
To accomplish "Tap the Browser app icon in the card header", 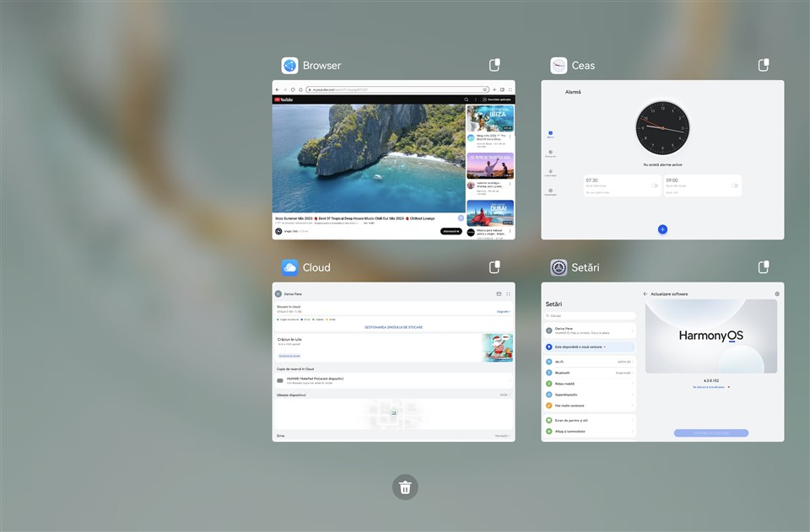I will point(289,66).
